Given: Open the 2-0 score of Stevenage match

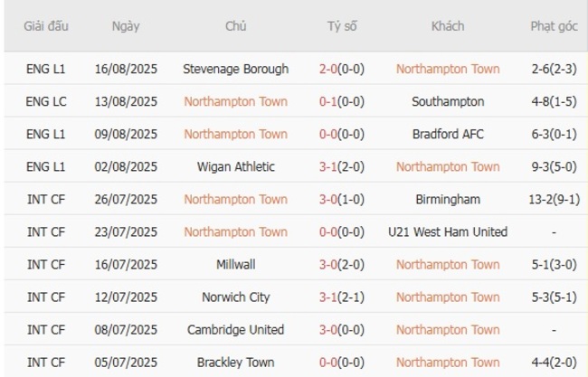Looking at the screenshot, I should [328, 69].
